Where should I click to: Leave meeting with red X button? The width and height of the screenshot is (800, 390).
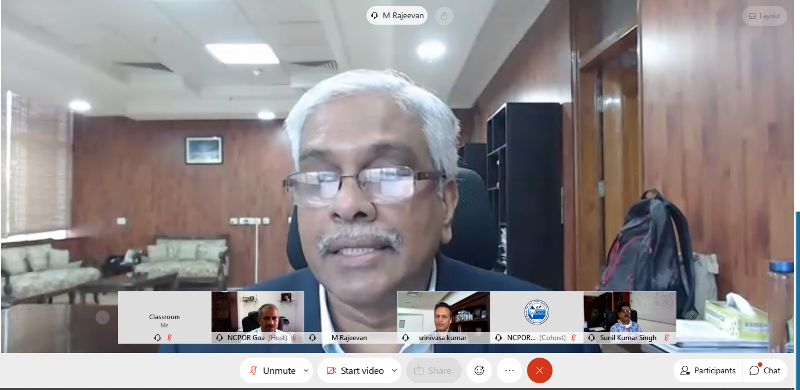(x=540, y=371)
